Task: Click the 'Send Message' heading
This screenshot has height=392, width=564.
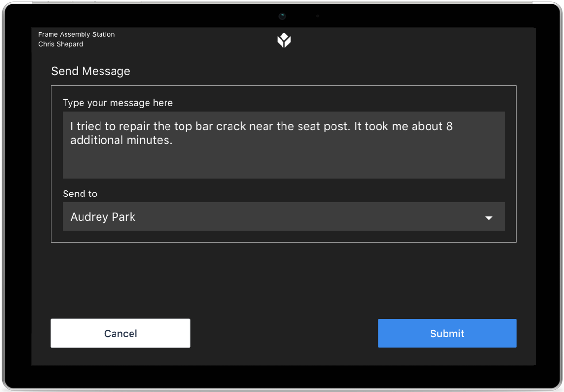Action: coord(90,71)
